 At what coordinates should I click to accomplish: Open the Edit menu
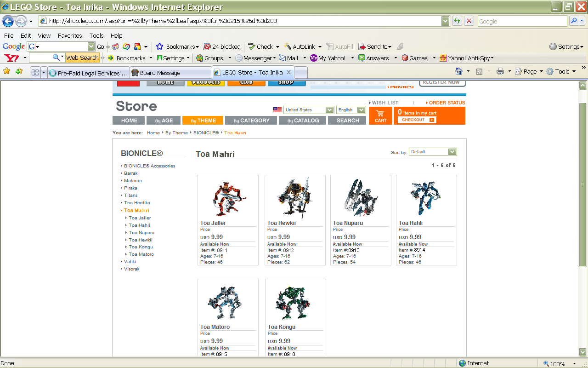[x=26, y=35]
